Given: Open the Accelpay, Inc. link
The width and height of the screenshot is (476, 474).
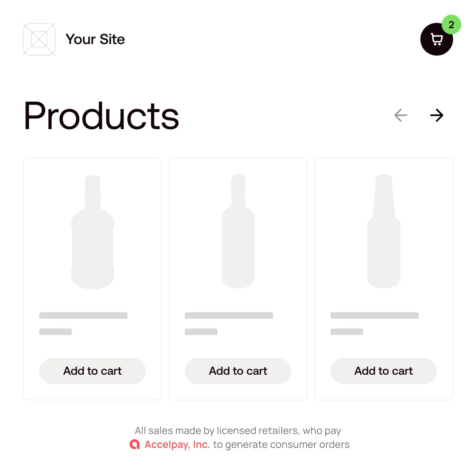Looking at the screenshot, I should coord(177,444).
